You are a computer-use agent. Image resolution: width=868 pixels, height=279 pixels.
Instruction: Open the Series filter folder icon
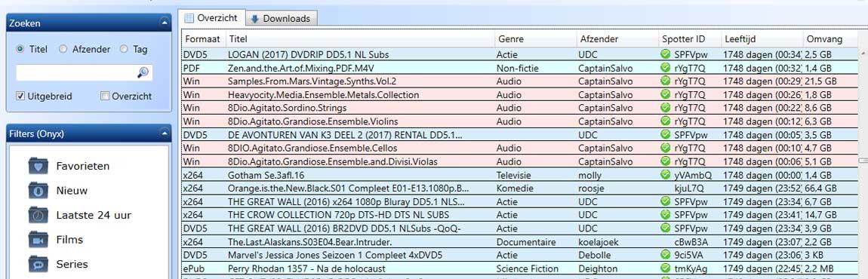click(38, 263)
